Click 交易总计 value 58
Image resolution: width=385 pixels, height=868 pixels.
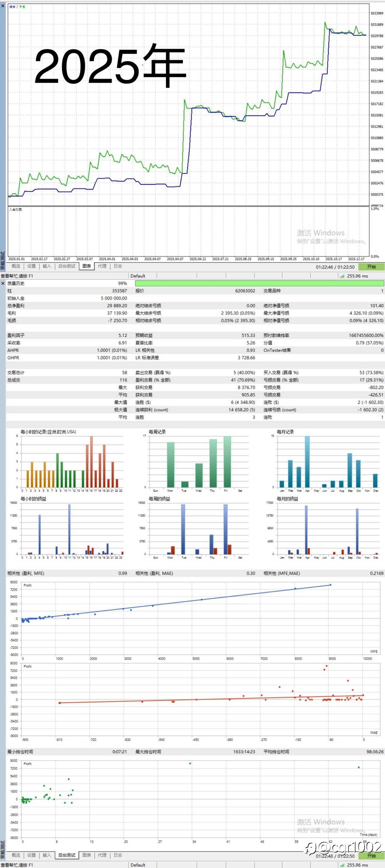[125, 373]
